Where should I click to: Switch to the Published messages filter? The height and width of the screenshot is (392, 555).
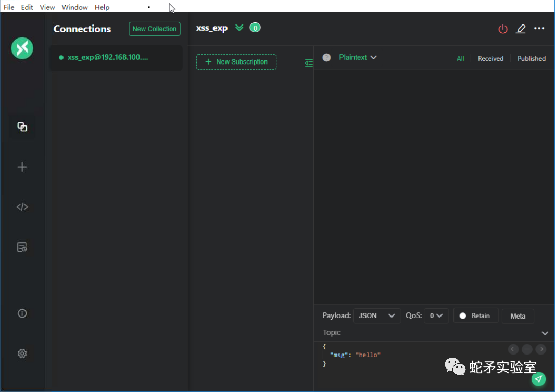pyautogui.click(x=531, y=58)
